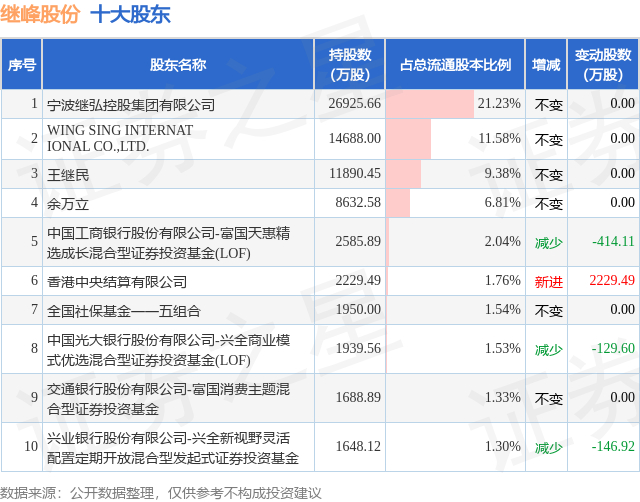640x502 pixels.
Task: Click the change value -414.11
Action: tap(613, 242)
